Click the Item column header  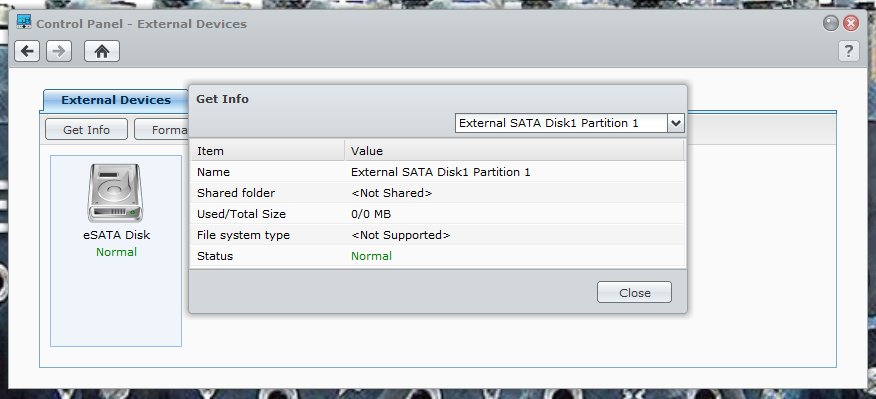pyautogui.click(x=267, y=151)
